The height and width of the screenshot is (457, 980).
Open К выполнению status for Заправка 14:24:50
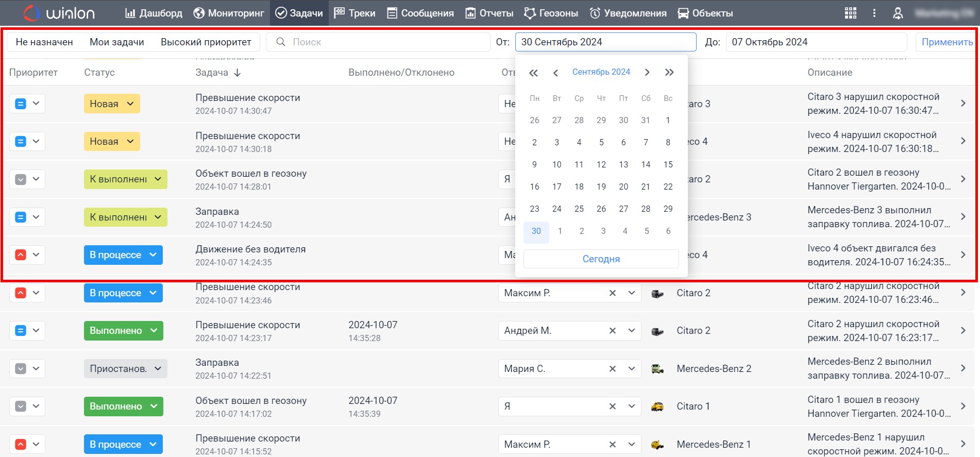[x=125, y=217]
